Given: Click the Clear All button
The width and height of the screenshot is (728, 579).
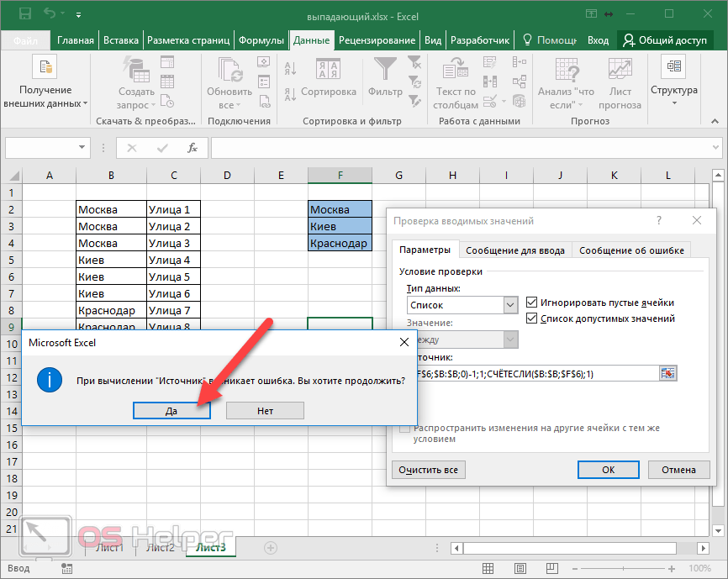Looking at the screenshot, I should click(429, 470).
